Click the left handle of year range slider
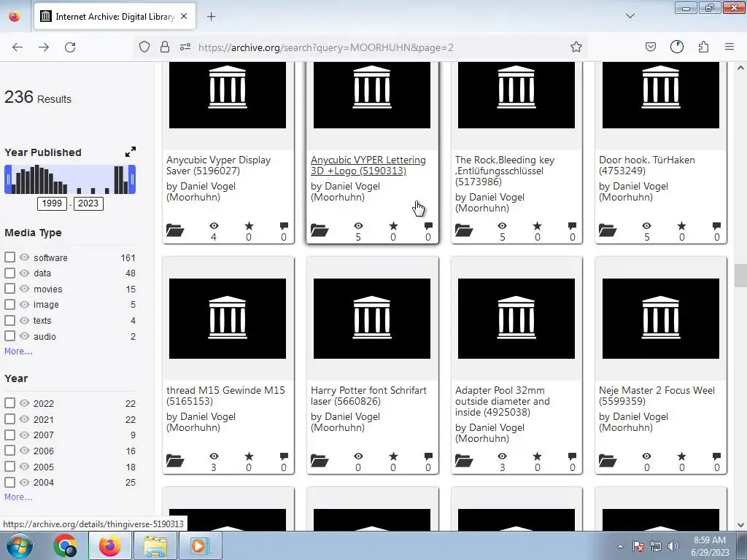747x560 pixels. pos(8,179)
